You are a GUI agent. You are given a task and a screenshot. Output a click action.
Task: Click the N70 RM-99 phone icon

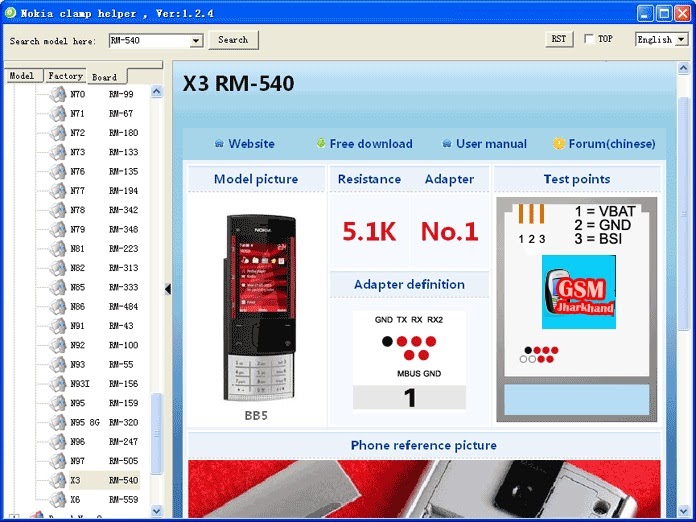pos(58,94)
